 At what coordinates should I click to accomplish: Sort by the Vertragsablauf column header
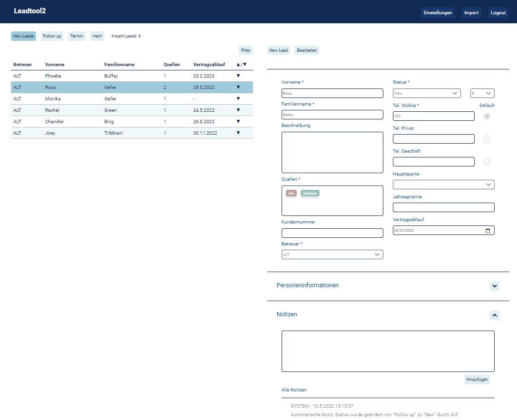209,65
